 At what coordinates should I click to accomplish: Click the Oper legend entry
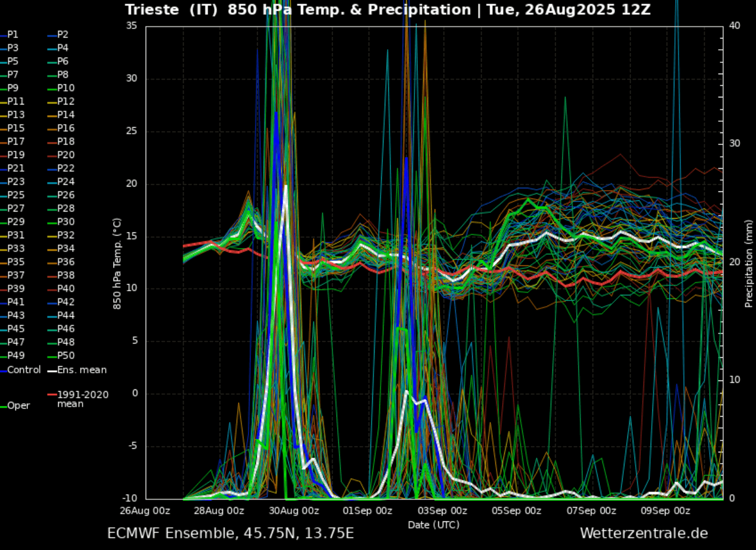(x=15, y=406)
